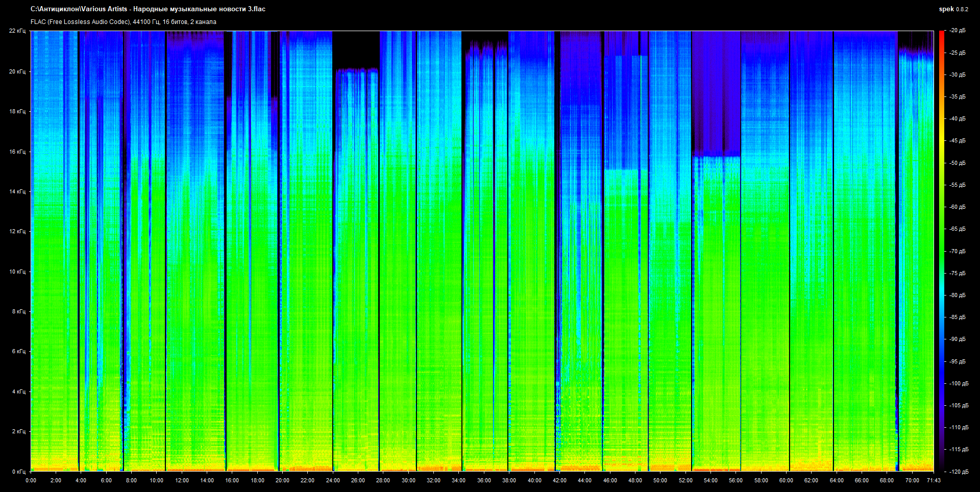
Task: Click the 71:43 end time marker
Action: 934,480
